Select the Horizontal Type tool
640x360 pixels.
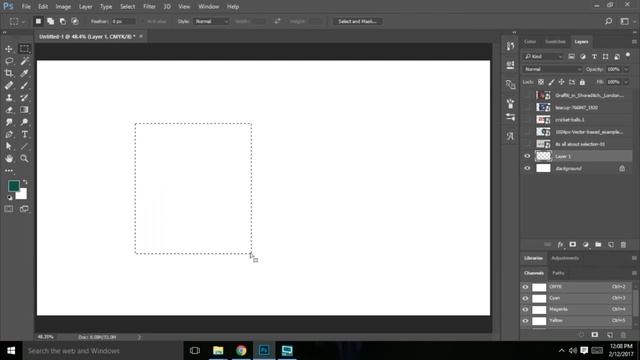24,134
